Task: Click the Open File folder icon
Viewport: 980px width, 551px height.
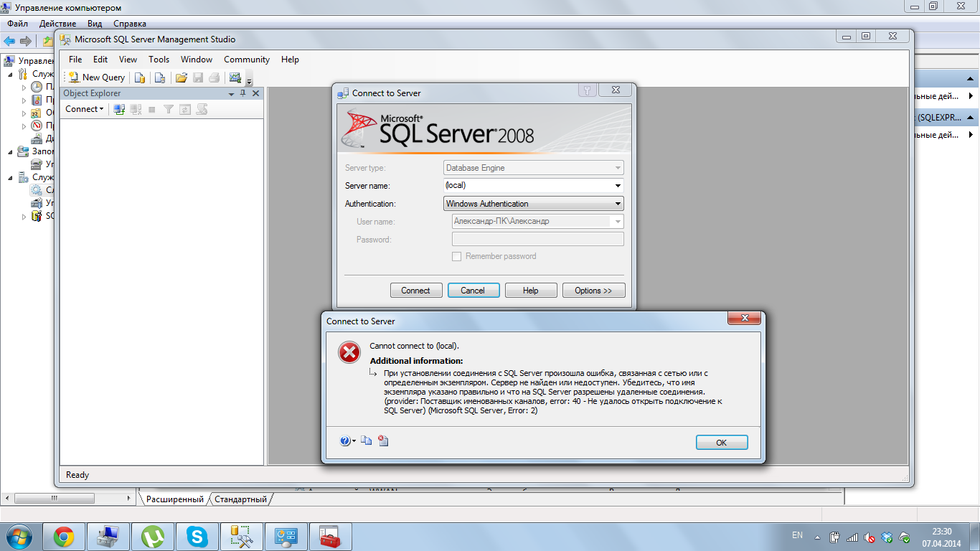Action: coord(182,77)
